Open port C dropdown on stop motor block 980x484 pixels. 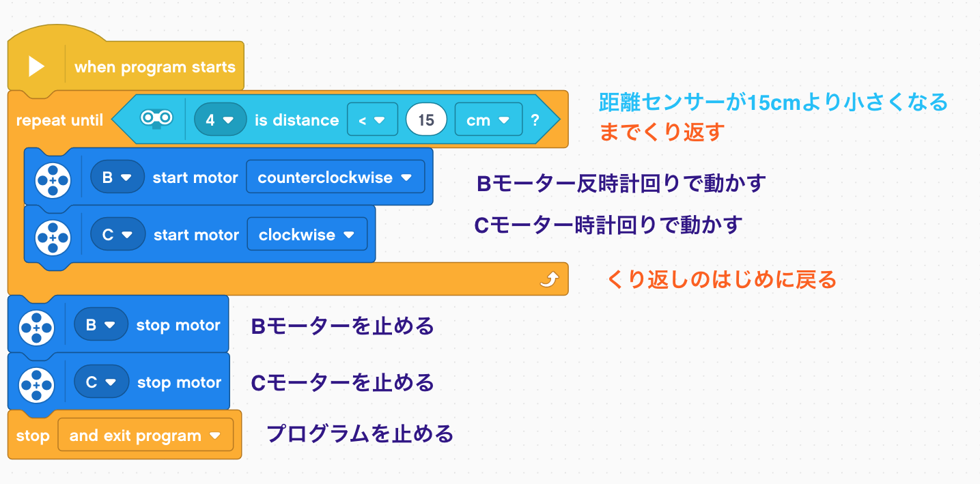[100, 383]
